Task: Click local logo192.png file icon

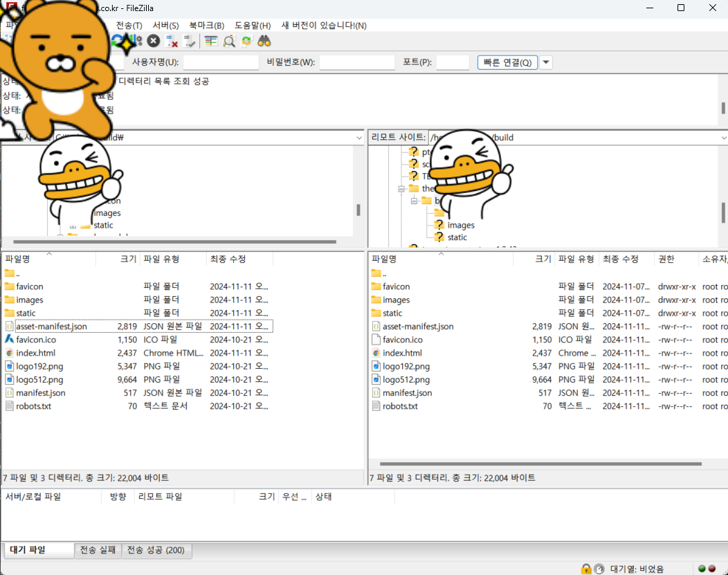Action: [x=9, y=366]
